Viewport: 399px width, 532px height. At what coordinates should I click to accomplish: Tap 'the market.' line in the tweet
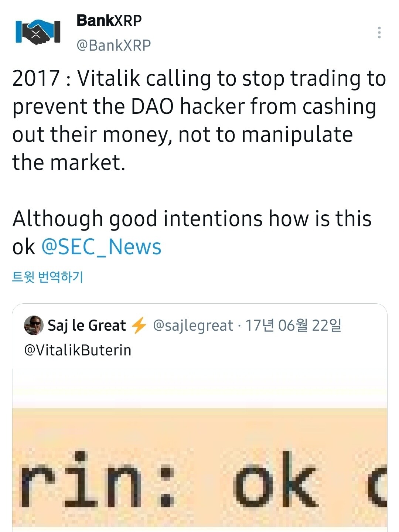tap(69, 163)
